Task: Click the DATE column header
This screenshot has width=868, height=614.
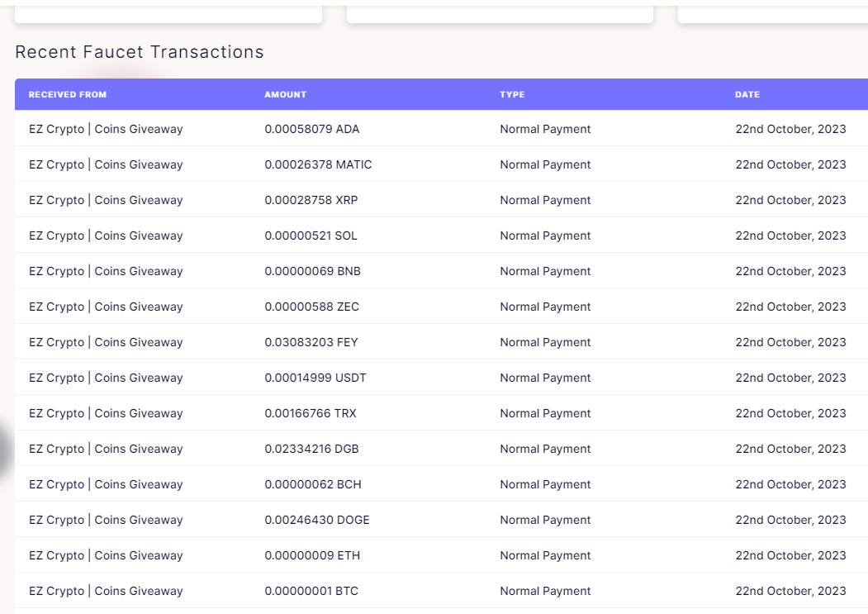Action: (x=747, y=95)
